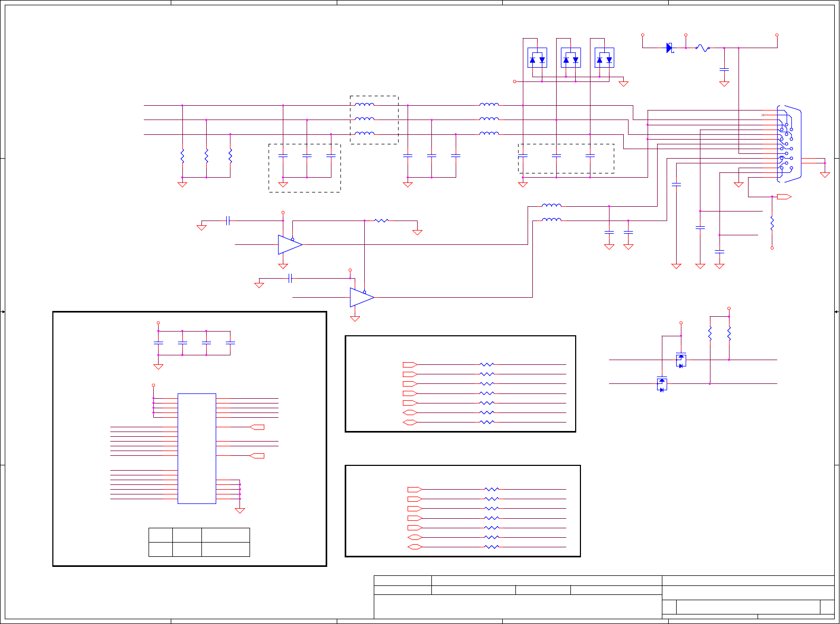Click the large rectangular IC body
840x624 pixels.
197,448
